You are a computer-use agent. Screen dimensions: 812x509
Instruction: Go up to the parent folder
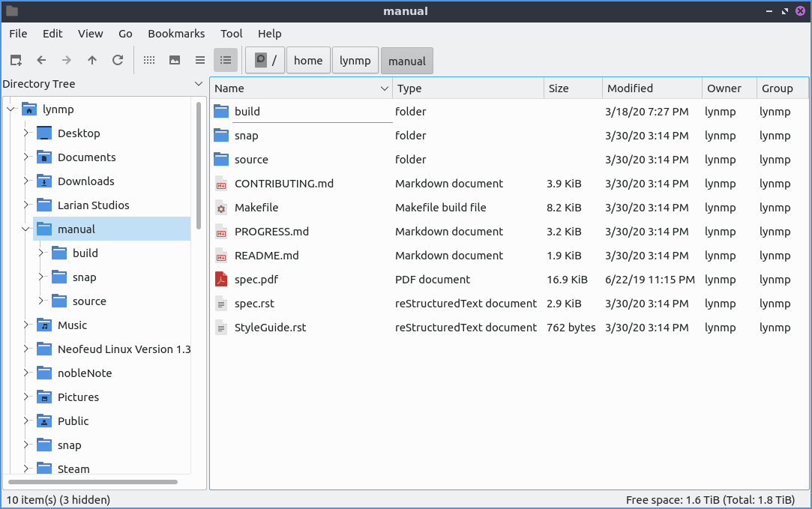point(92,61)
